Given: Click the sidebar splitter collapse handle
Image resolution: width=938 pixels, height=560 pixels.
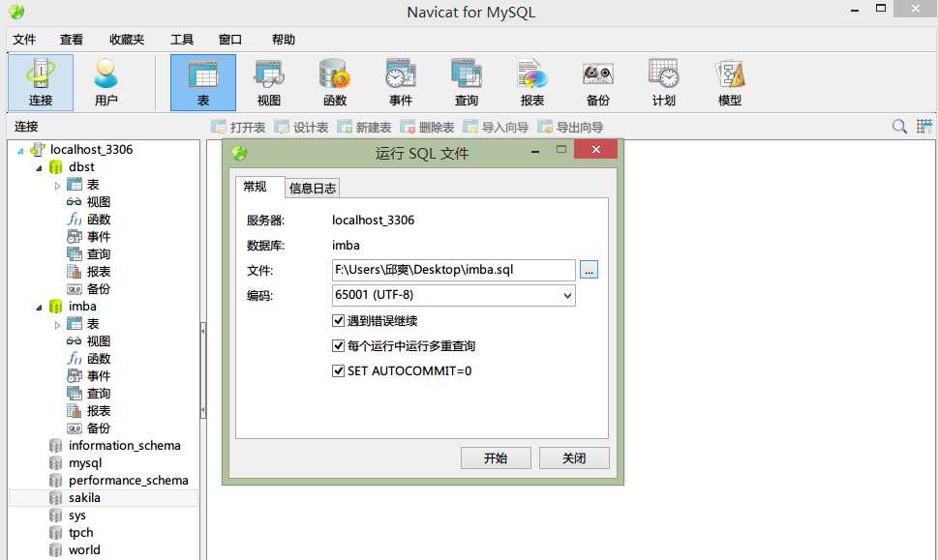Looking at the screenshot, I should (x=203, y=370).
